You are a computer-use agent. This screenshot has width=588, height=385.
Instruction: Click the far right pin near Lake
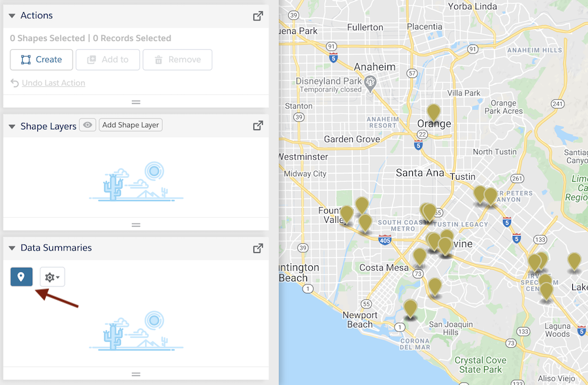pos(574,261)
